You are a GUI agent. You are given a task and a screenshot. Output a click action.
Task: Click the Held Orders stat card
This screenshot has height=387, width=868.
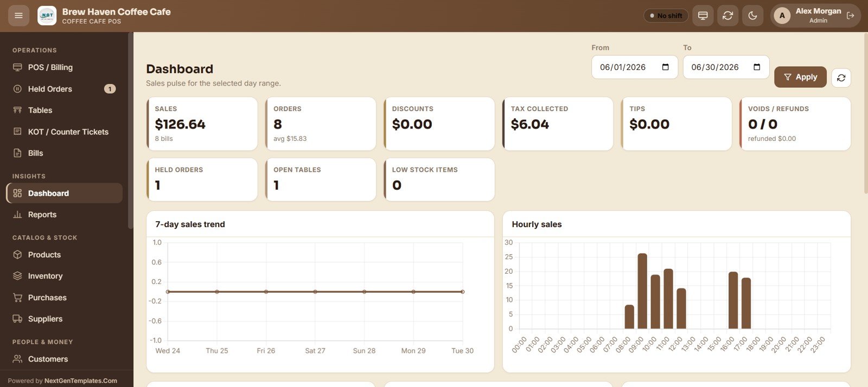(x=202, y=179)
